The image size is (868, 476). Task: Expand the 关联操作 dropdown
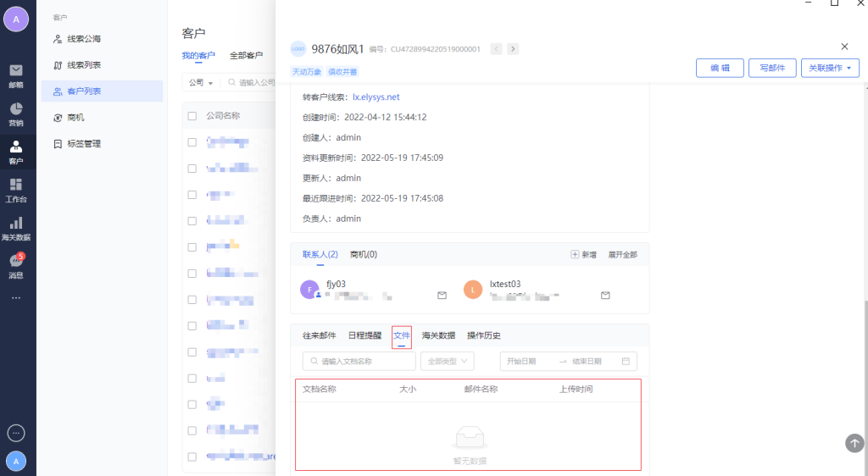(830, 68)
